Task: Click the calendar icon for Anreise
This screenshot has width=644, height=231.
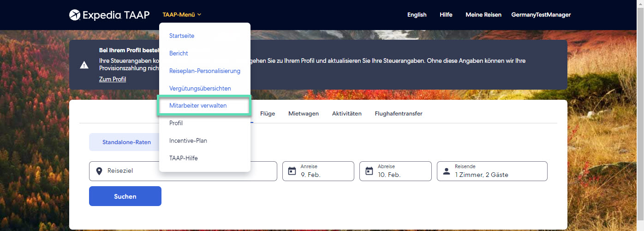Action: pos(292,171)
